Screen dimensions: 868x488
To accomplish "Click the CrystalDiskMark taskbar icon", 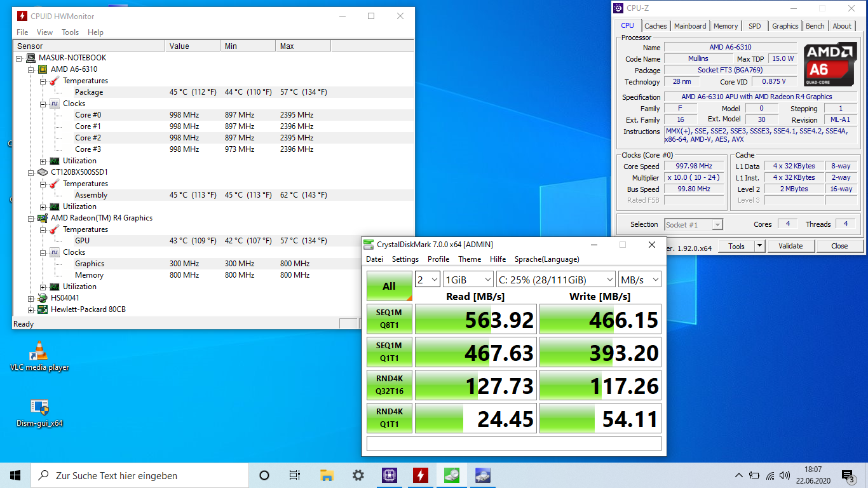I will click(x=451, y=475).
